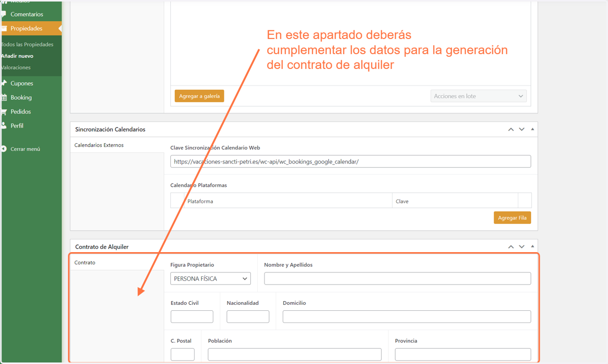The image size is (608, 364).
Task: Click the Comentarios speech bubble icon
Action: pyautogui.click(x=4, y=14)
